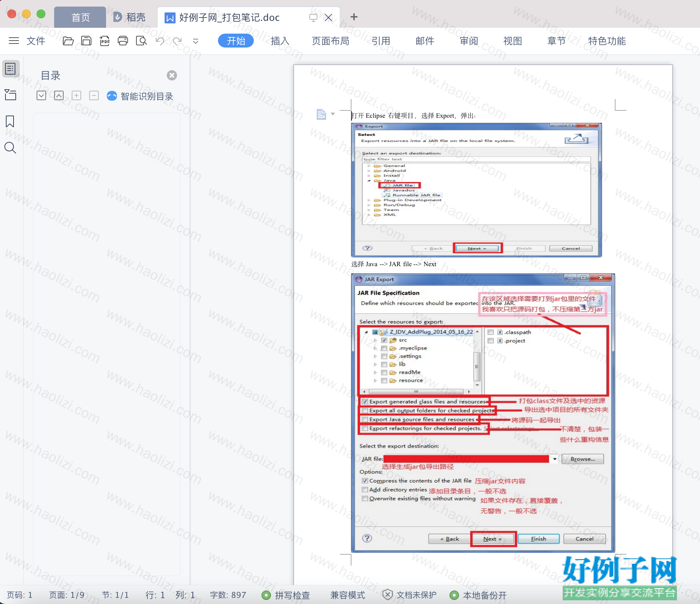
Task: Open the 文件 menu
Action: (x=36, y=41)
